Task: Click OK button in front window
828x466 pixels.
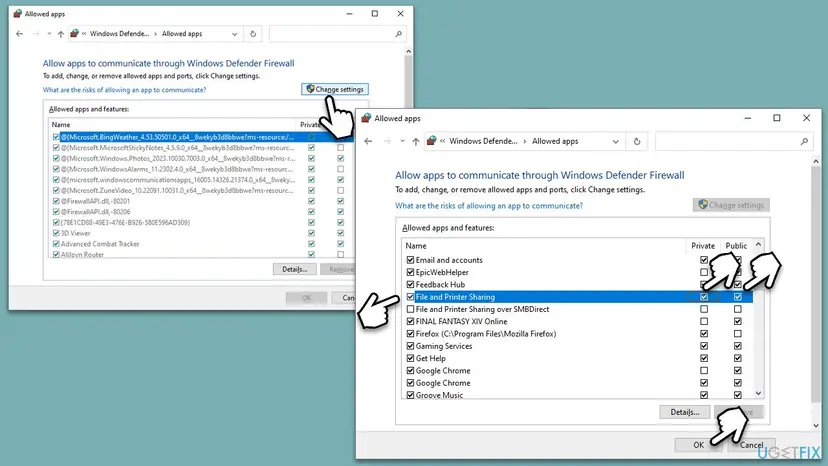Action: [698, 445]
